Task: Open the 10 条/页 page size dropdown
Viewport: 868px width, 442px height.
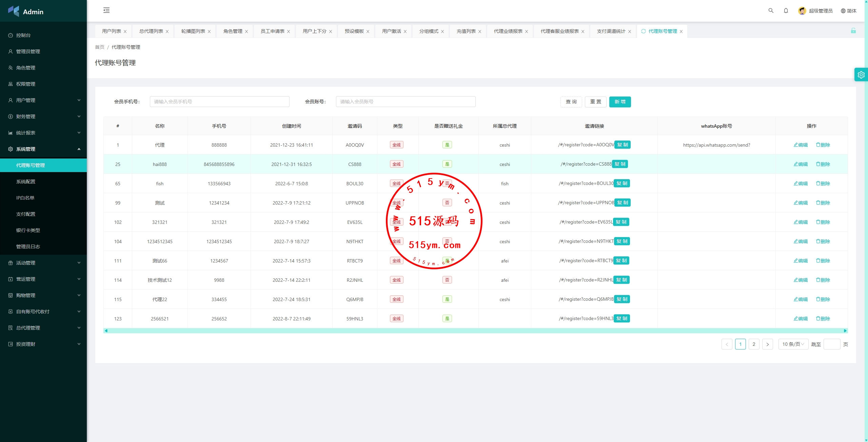Action: tap(793, 344)
